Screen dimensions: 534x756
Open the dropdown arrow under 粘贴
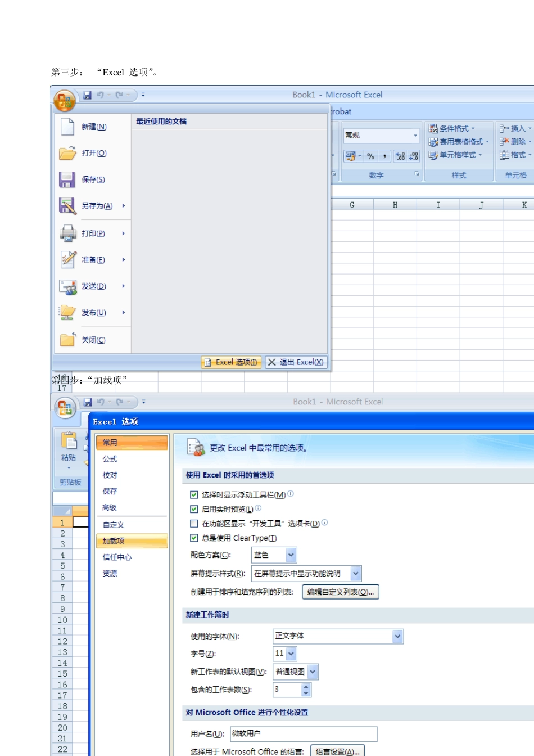pos(69,468)
